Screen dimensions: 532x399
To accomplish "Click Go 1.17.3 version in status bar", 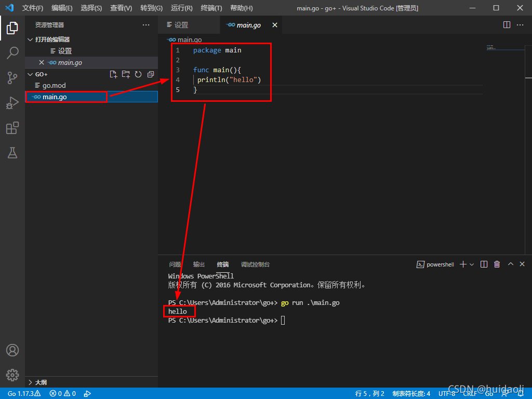I will click(24, 394).
